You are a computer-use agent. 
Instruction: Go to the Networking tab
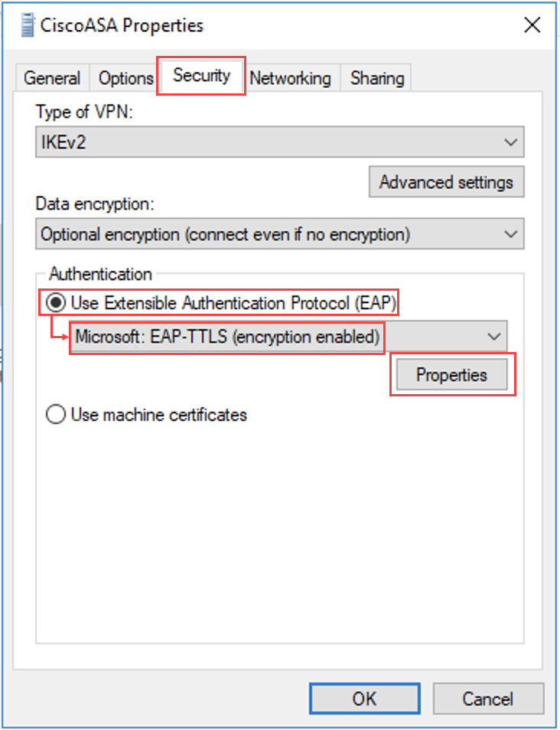(x=290, y=78)
